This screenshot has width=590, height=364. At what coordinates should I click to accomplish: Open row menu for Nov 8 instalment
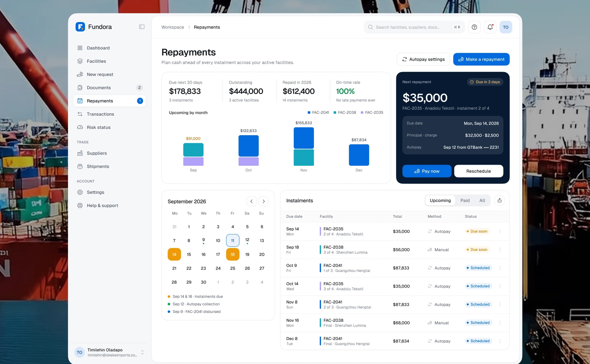(x=500, y=304)
